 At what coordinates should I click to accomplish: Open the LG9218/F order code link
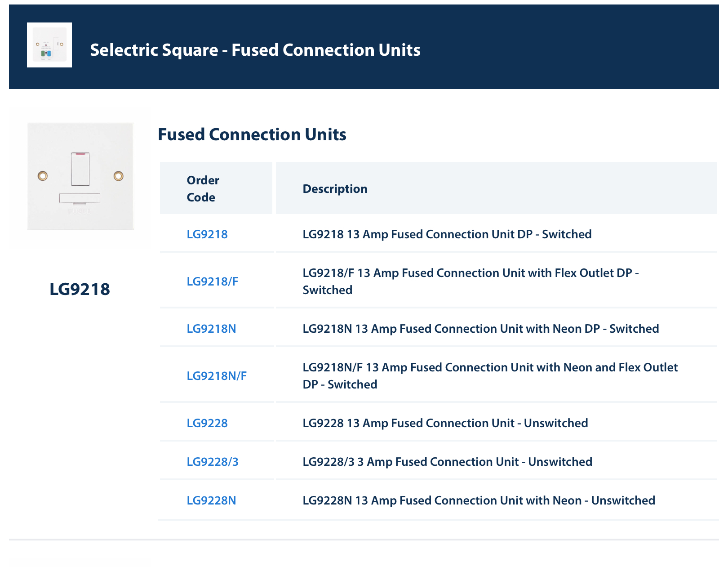[x=213, y=281]
